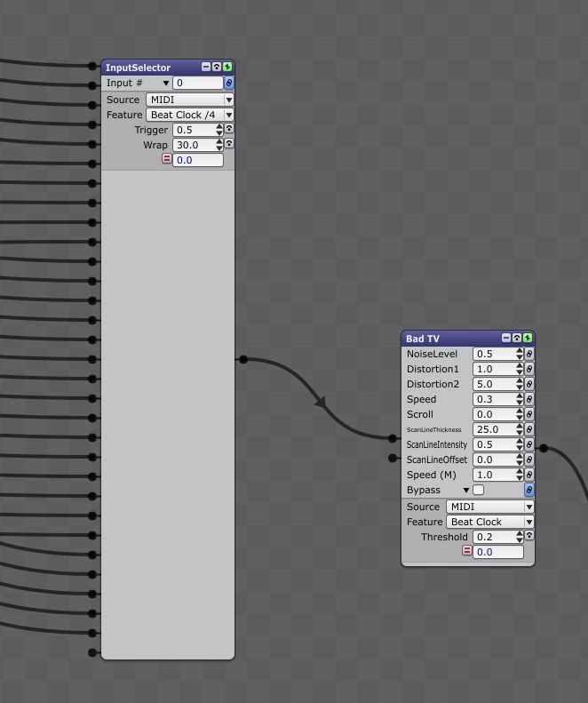Click the link icon for ScanLineIntensity
The image size is (588, 703).
528,444
